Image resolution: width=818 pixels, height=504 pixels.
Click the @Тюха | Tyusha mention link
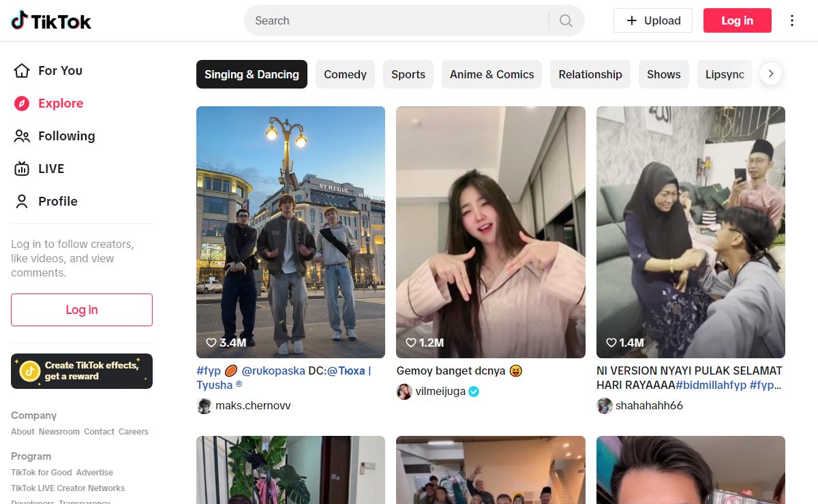(284, 378)
